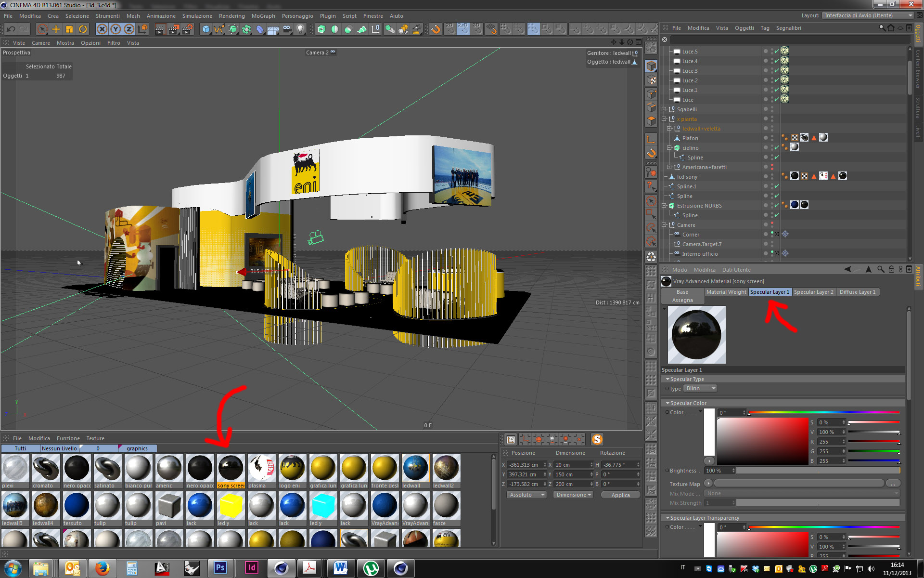Click the specular color picker field

pyautogui.click(x=762, y=441)
